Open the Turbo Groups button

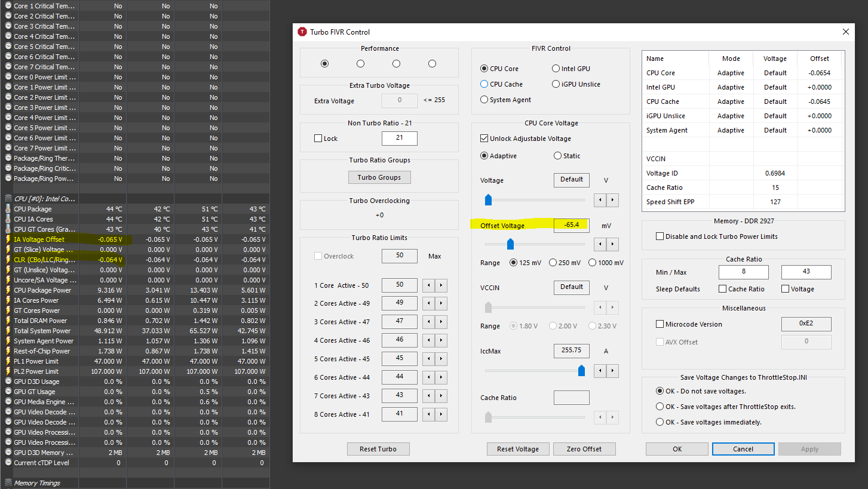379,177
